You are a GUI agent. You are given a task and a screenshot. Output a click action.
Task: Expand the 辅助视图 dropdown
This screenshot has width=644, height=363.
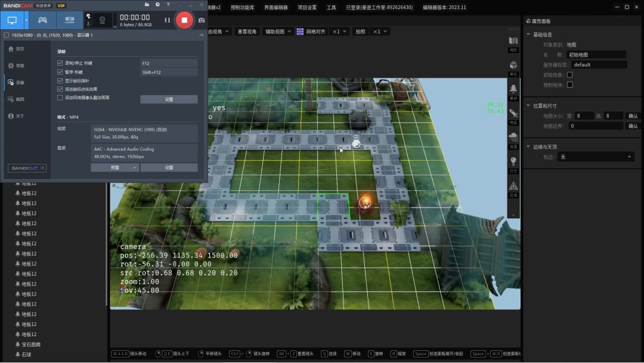coord(278,32)
